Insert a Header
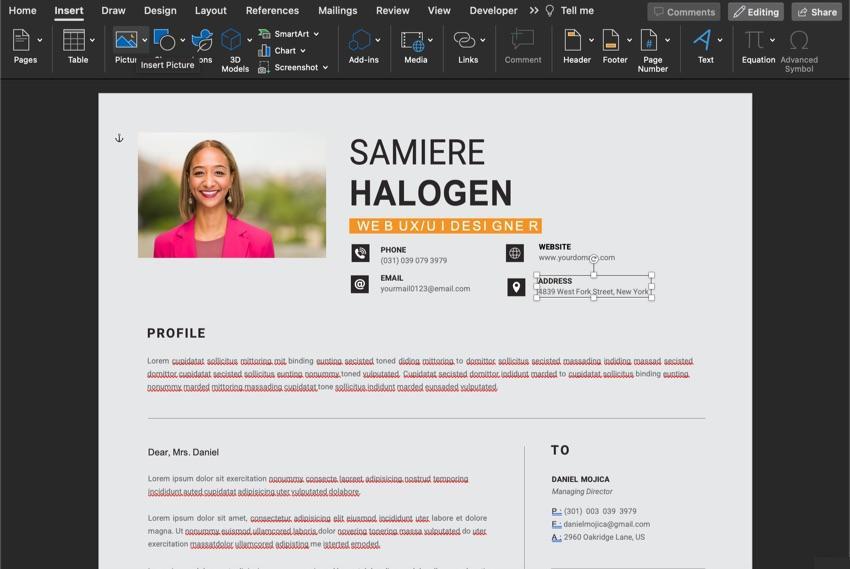 tap(572, 40)
